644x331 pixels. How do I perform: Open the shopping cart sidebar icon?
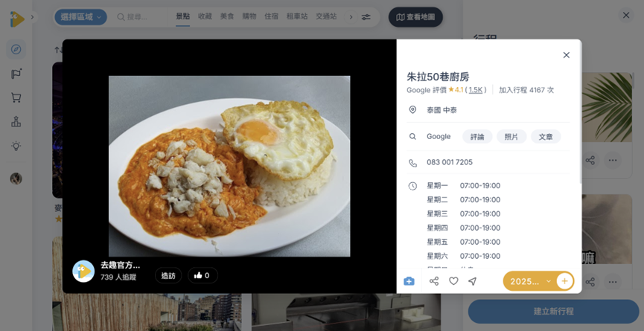[x=16, y=97]
